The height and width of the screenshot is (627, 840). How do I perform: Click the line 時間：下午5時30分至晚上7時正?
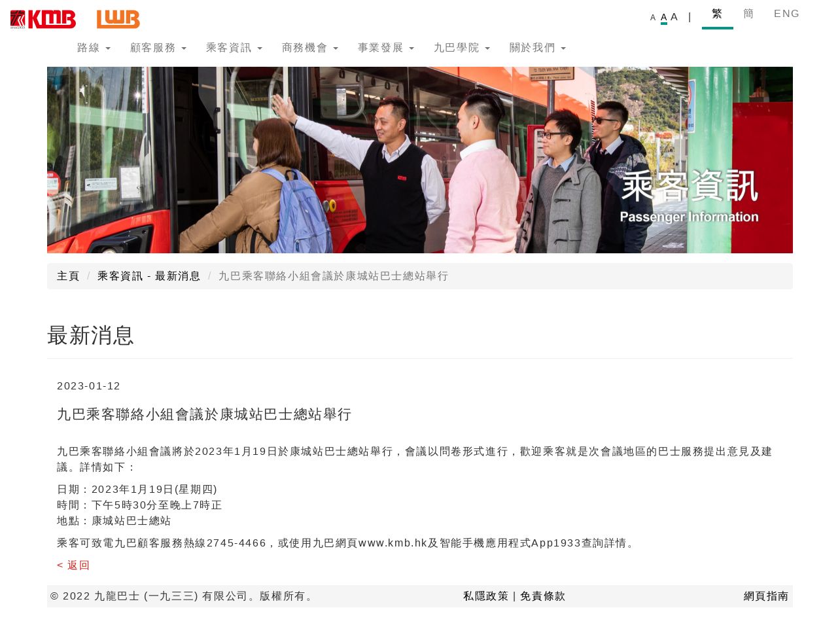pyautogui.click(x=139, y=505)
